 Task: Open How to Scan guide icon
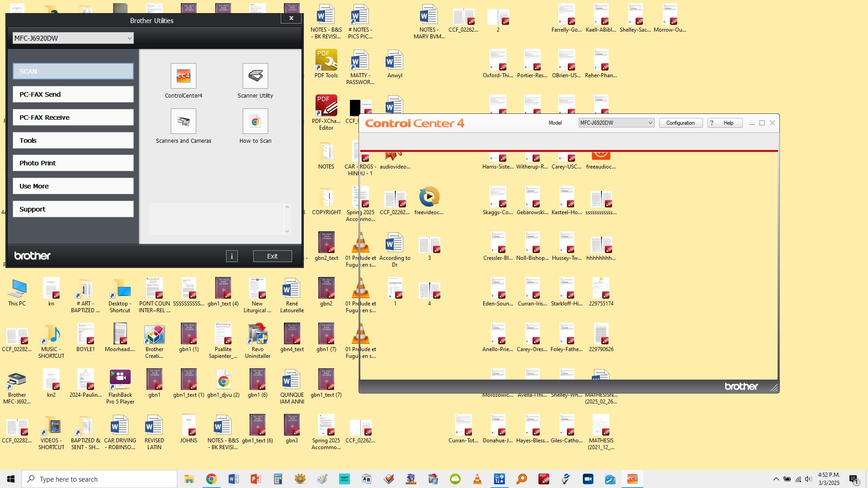255,121
